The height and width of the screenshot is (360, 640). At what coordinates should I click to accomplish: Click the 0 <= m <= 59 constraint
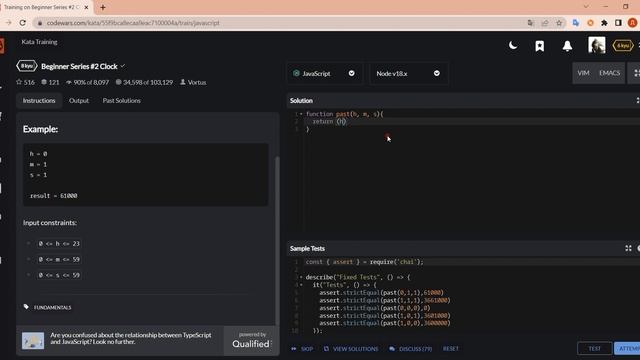pos(59,259)
